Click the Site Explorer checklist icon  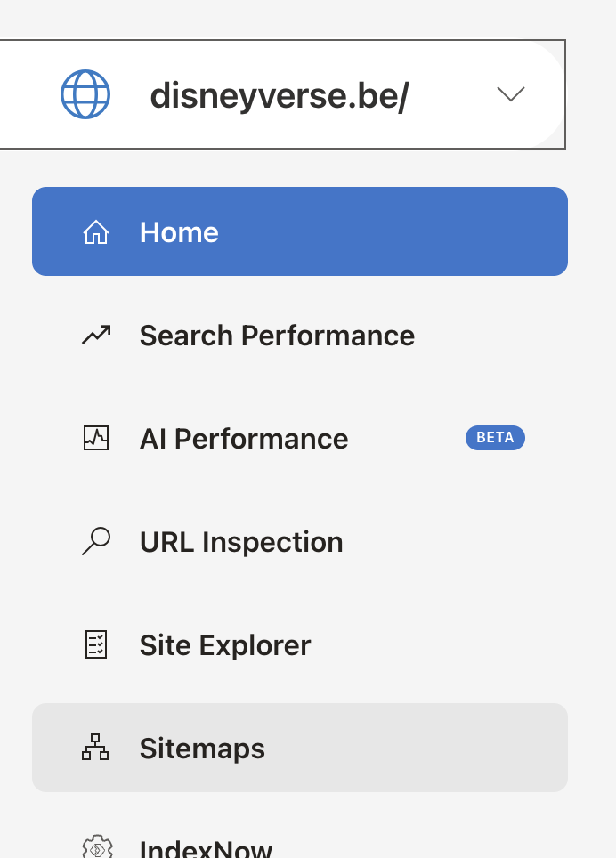click(95, 645)
